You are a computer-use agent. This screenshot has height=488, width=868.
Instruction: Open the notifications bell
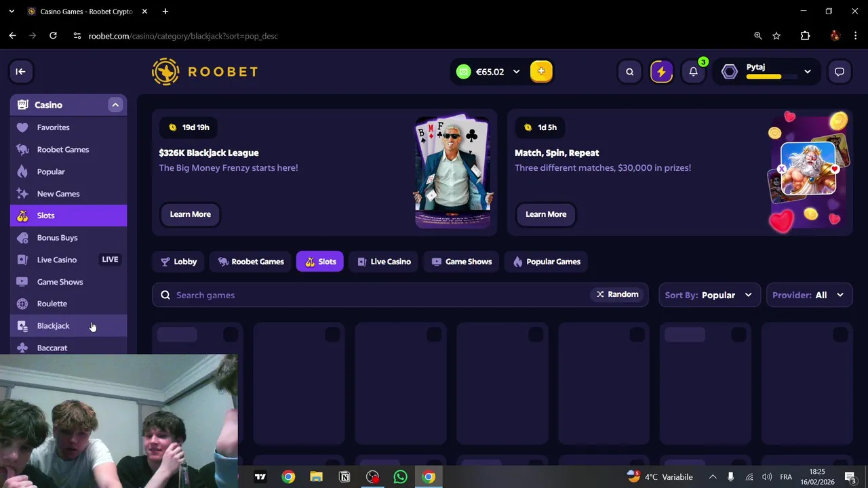pos(693,71)
